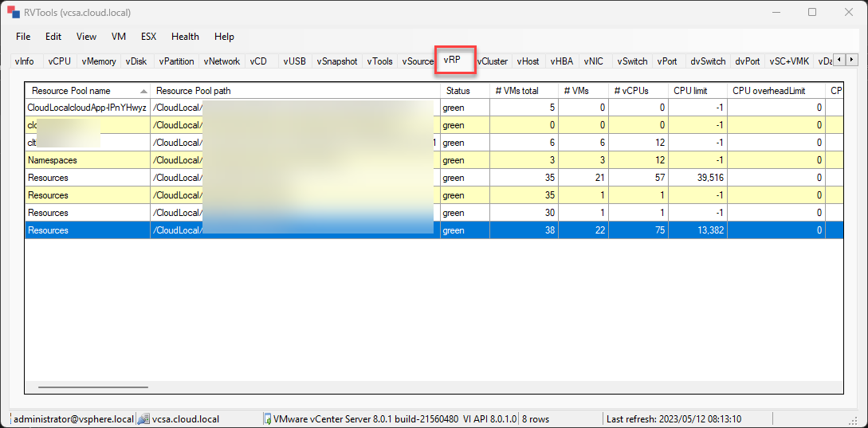This screenshot has width=868, height=428.
Task: Open the Help menu
Action: pos(224,37)
